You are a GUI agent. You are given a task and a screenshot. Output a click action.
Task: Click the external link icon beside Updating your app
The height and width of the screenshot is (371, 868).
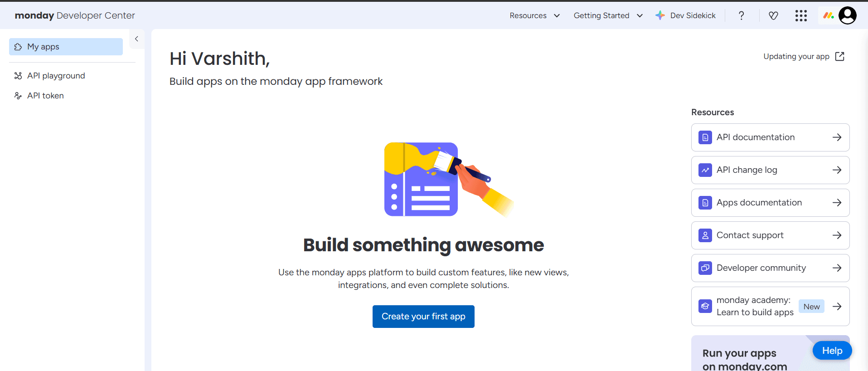coord(839,56)
